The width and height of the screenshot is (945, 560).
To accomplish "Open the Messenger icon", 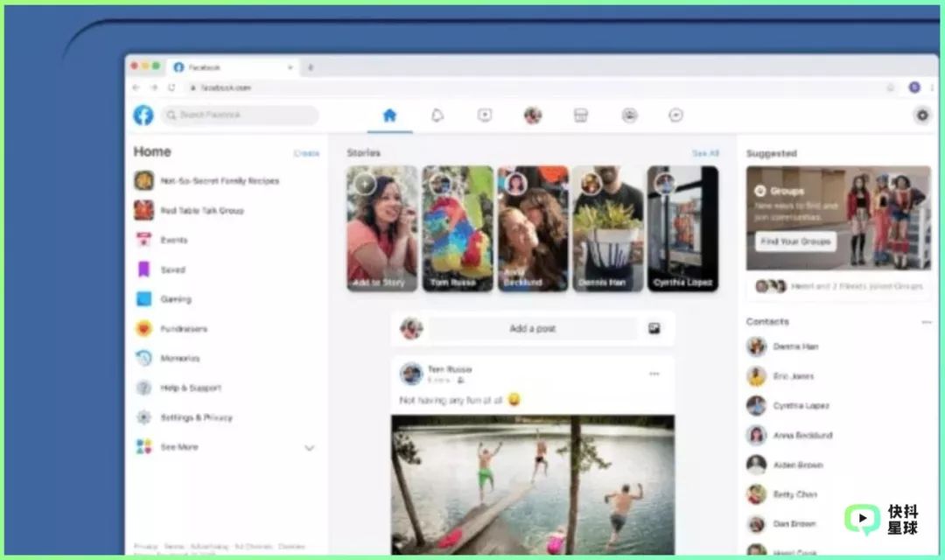I will point(676,115).
